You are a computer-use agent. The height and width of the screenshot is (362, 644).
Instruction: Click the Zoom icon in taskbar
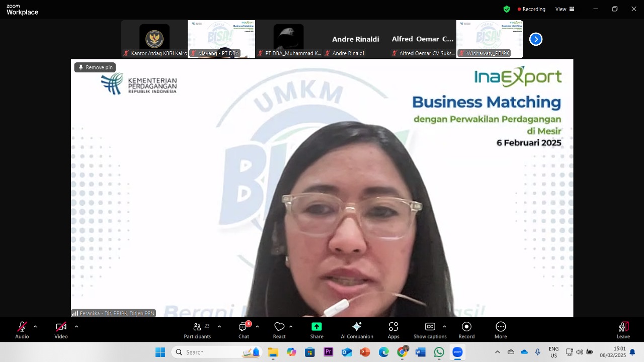pyautogui.click(x=457, y=352)
